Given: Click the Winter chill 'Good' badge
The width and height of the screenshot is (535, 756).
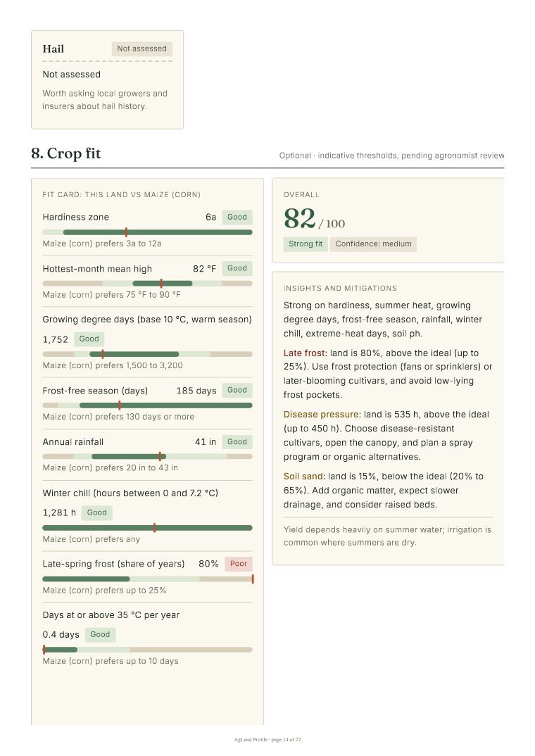Looking at the screenshot, I should (x=97, y=512).
